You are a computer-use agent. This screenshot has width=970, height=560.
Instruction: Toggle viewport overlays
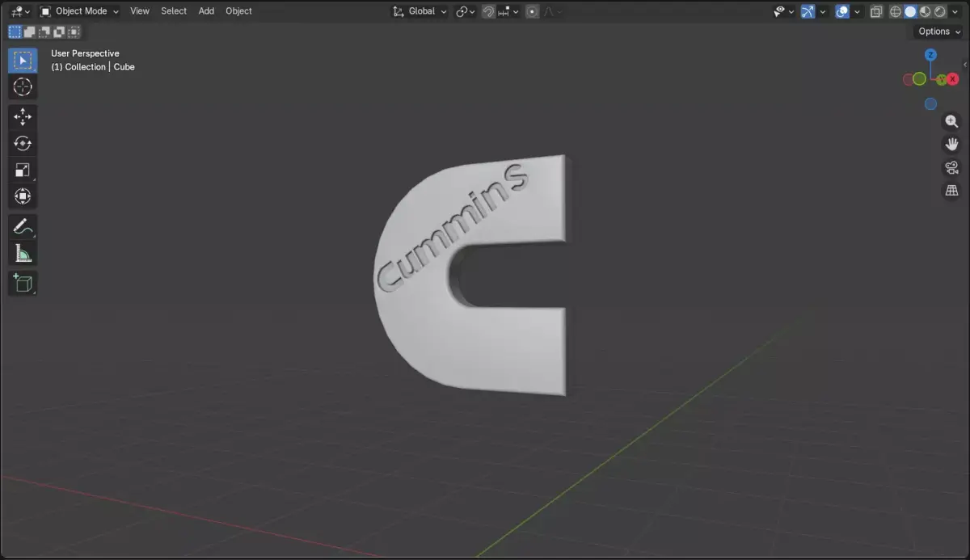[842, 11]
